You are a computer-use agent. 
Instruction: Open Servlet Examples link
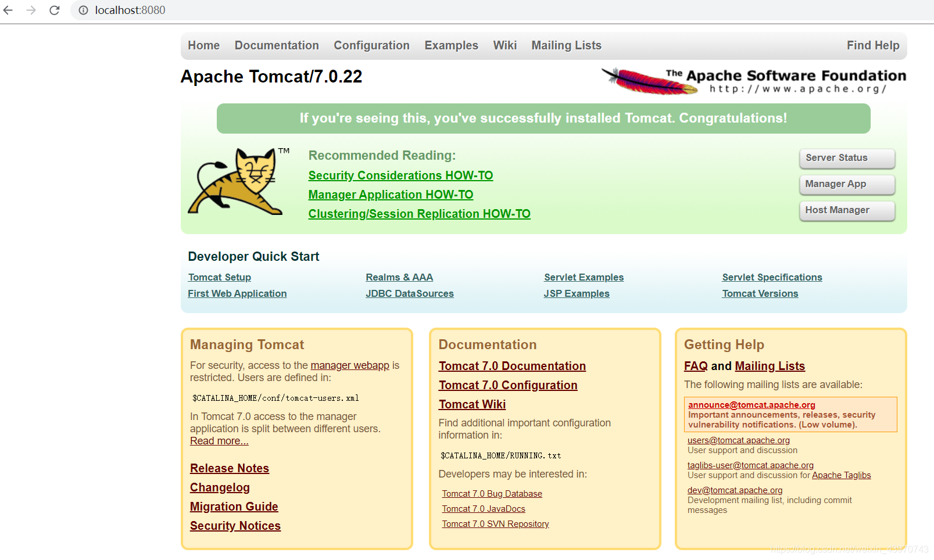pyautogui.click(x=584, y=278)
